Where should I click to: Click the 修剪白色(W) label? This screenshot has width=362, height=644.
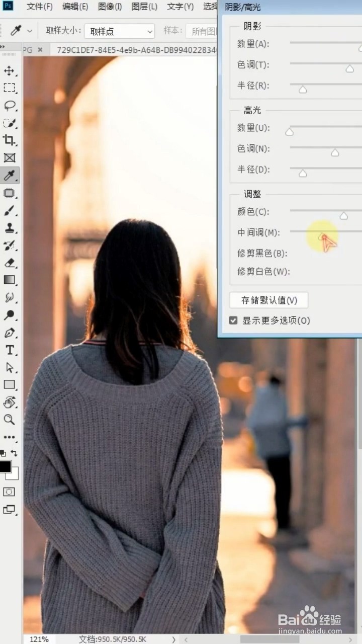(x=263, y=272)
